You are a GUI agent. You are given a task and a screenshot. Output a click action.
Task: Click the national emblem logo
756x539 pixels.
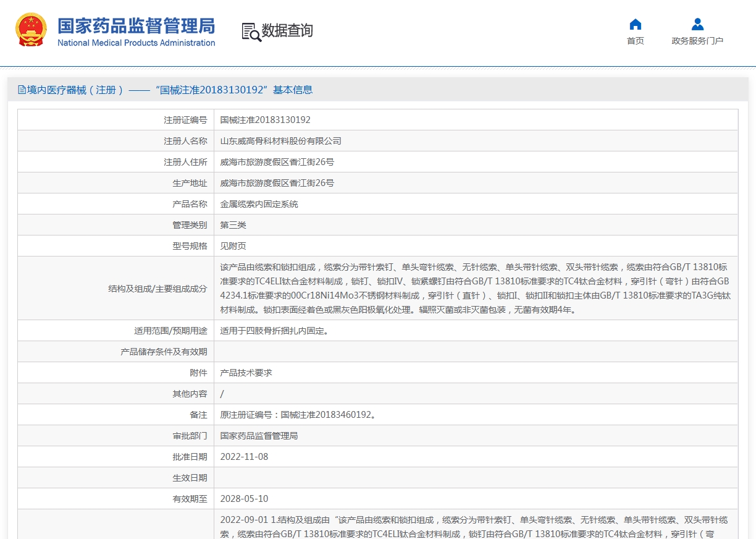click(31, 30)
